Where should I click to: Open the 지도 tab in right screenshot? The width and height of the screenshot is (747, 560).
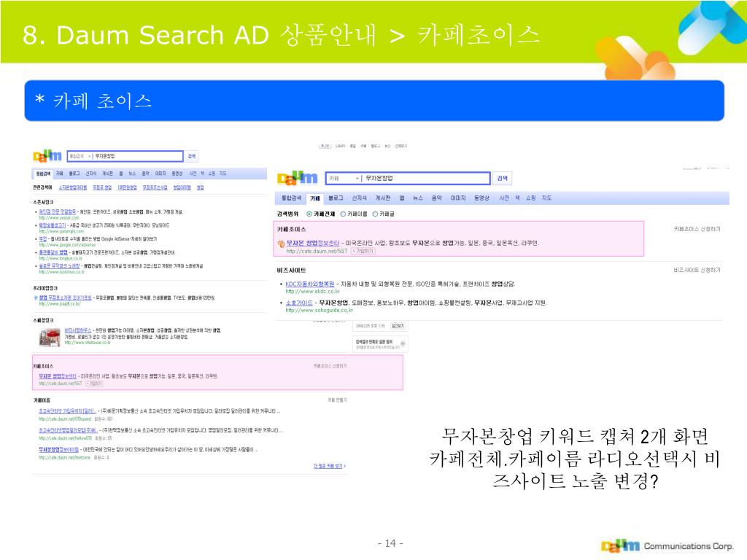pyautogui.click(x=546, y=198)
